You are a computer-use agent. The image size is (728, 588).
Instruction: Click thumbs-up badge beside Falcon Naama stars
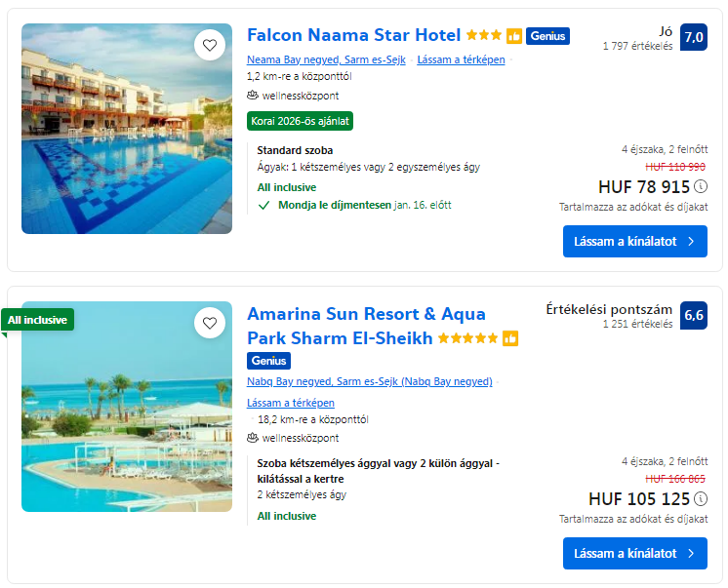point(514,36)
